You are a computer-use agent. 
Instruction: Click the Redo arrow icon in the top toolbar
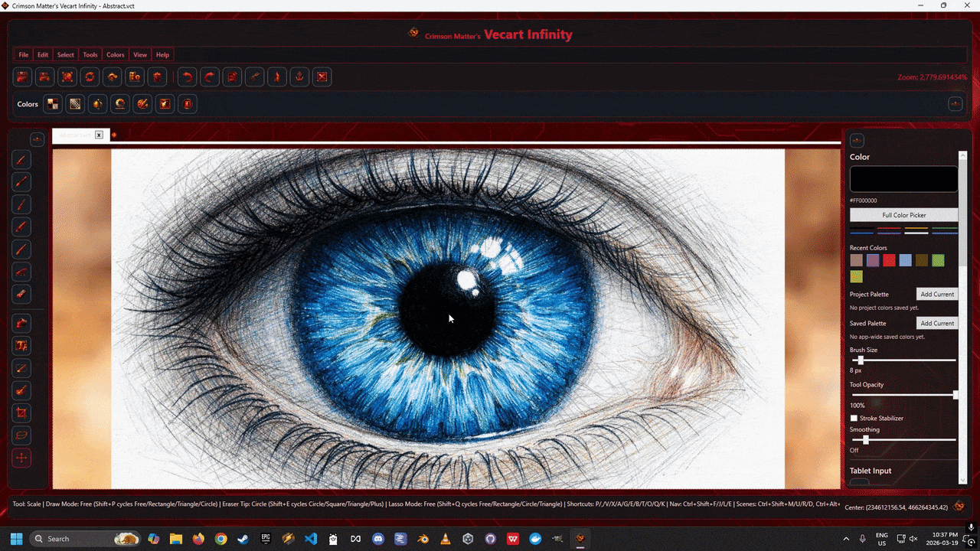[208, 77]
